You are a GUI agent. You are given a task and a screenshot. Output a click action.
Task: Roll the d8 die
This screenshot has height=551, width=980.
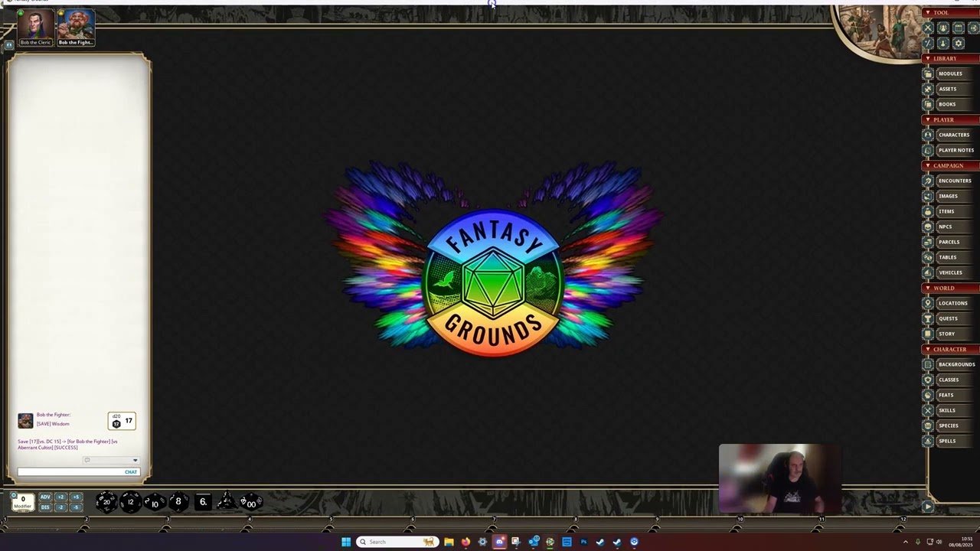pyautogui.click(x=178, y=502)
